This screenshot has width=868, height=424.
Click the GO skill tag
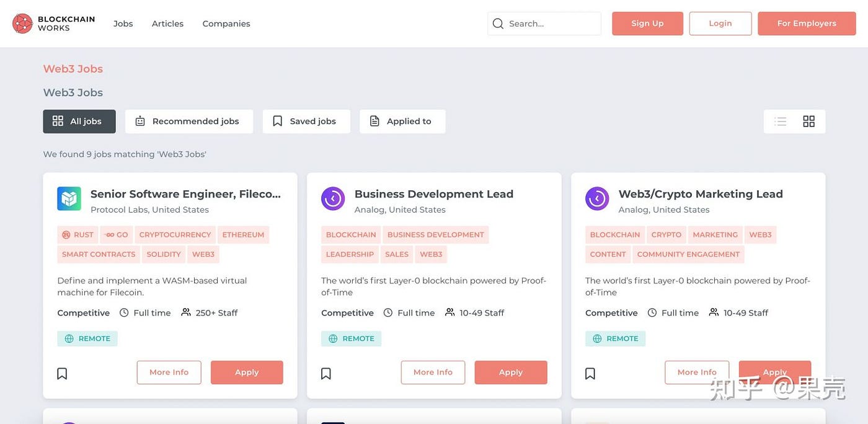117,235
